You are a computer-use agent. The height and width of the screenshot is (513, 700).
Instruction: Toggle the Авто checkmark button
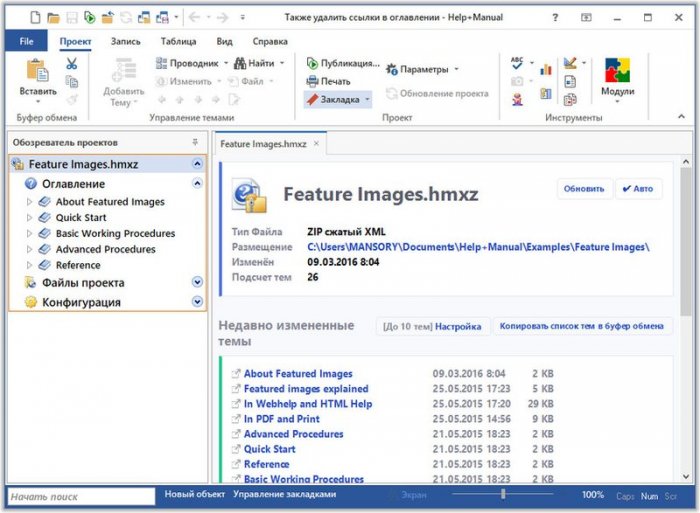pyautogui.click(x=638, y=189)
